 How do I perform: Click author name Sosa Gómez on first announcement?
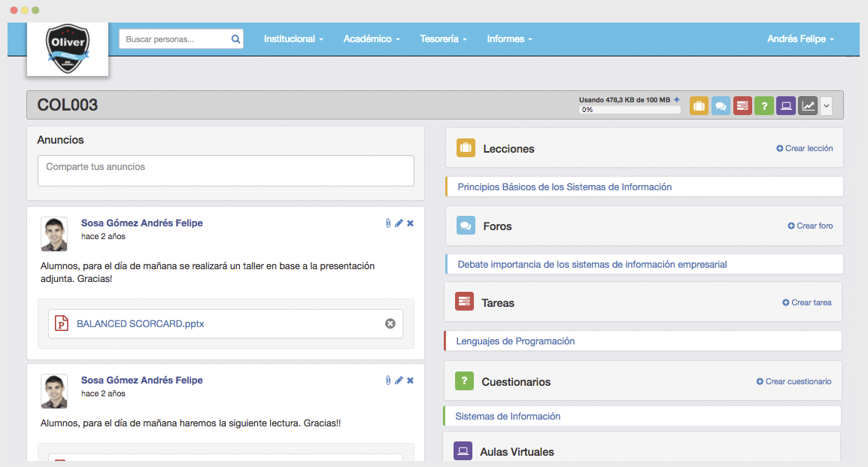click(141, 223)
